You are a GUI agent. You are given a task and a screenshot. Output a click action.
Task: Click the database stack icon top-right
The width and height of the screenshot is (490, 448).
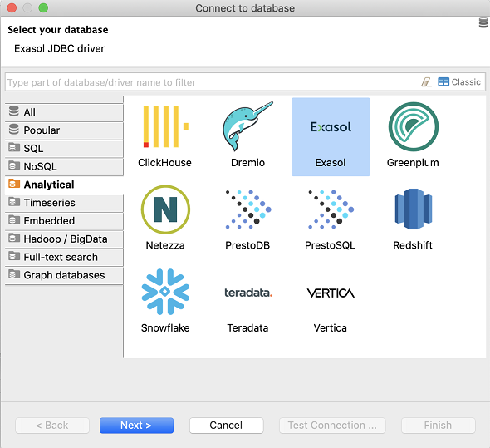pyautogui.click(x=483, y=22)
